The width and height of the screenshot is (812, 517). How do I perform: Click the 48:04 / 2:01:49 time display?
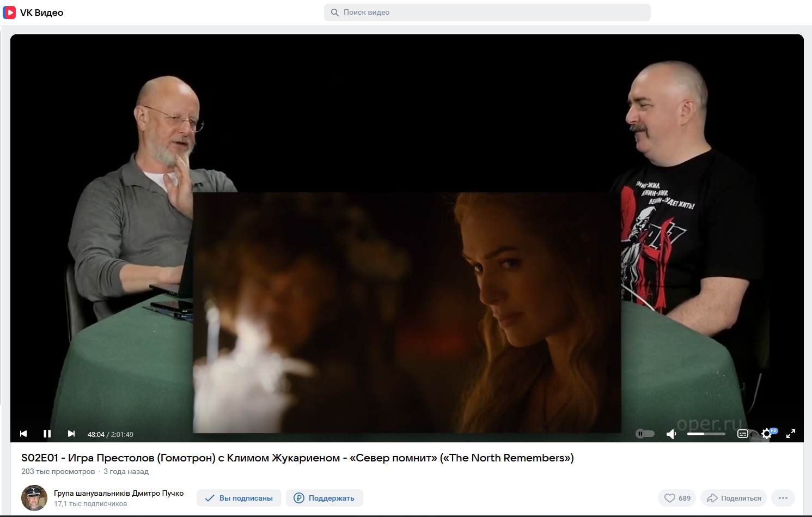point(111,434)
